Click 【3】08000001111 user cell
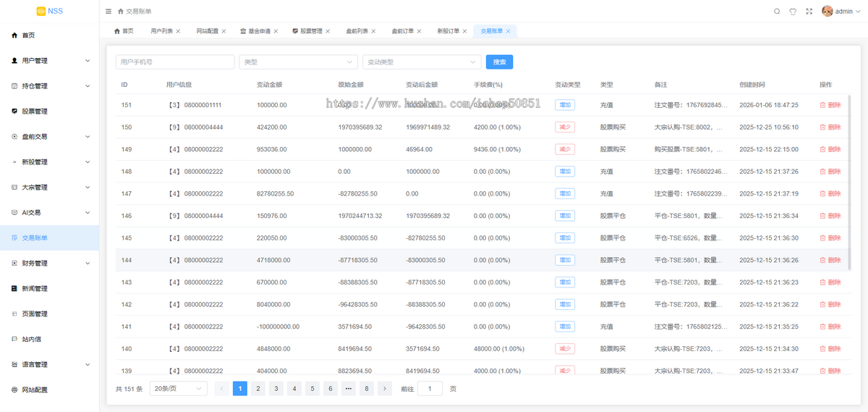Screen dimensions: 868x412 coord(194,105)
